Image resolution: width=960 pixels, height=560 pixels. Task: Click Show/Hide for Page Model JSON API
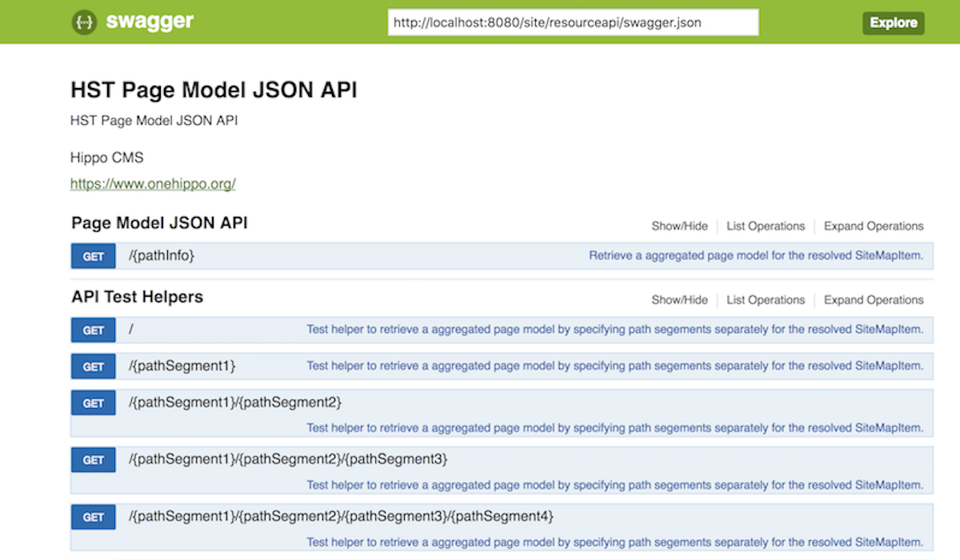(679, 226)
